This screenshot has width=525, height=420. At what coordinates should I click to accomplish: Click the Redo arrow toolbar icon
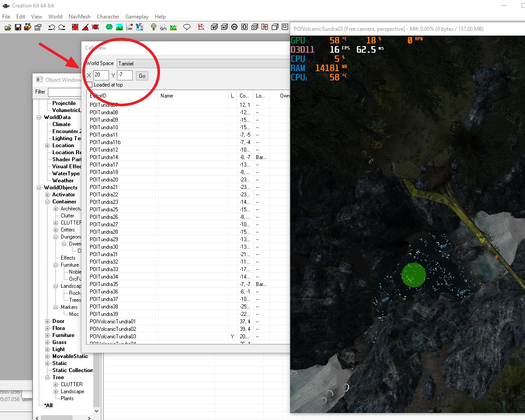62,27
